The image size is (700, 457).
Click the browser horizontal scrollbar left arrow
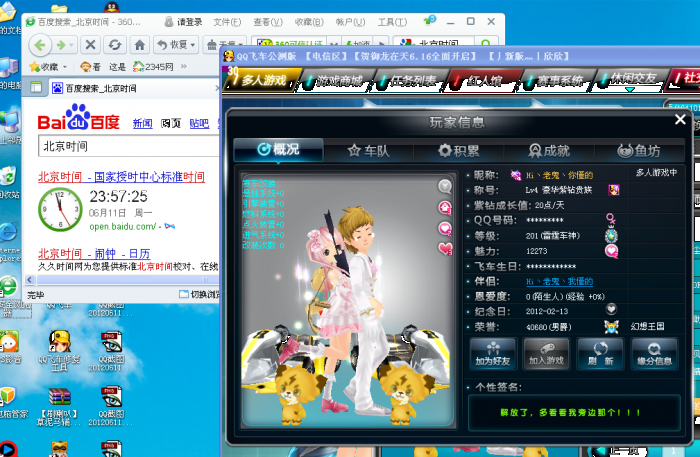coord(29,280)
